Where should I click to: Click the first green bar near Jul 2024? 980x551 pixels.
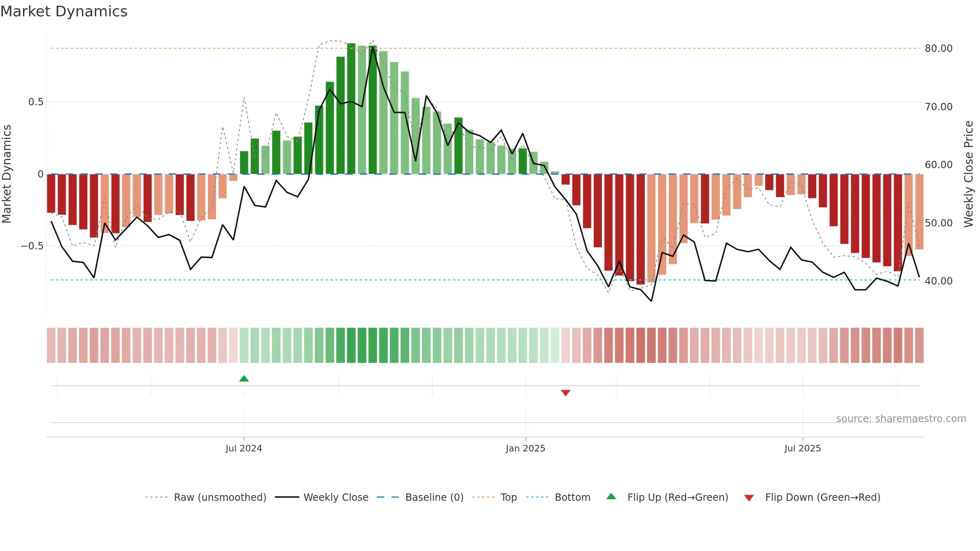coord(244,162)
